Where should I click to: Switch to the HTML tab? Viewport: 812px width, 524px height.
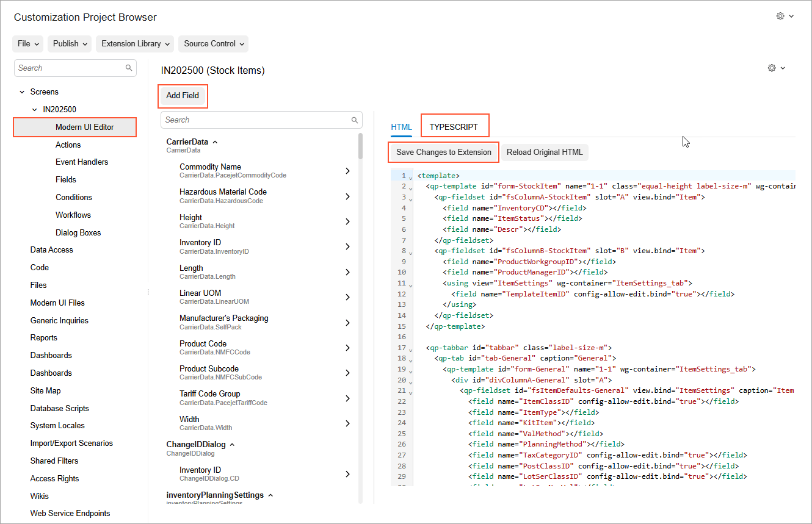(x=402, y=127)
